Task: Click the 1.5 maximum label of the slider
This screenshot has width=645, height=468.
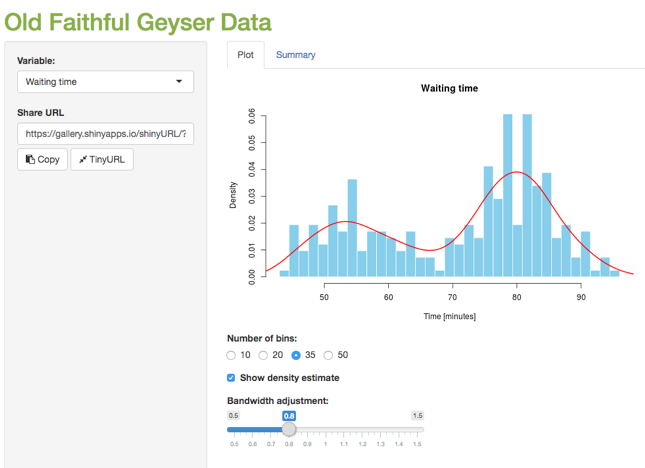Action: [417, 415]
